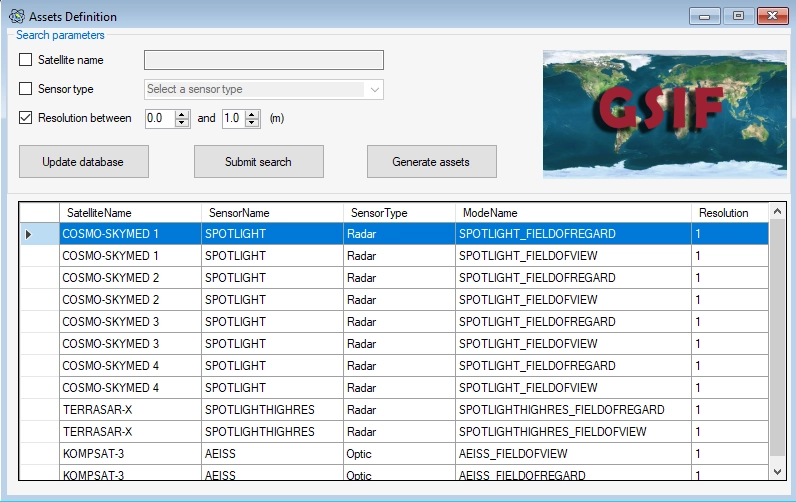
Task: Sort by Resolution column header
Action: point(730,213)
